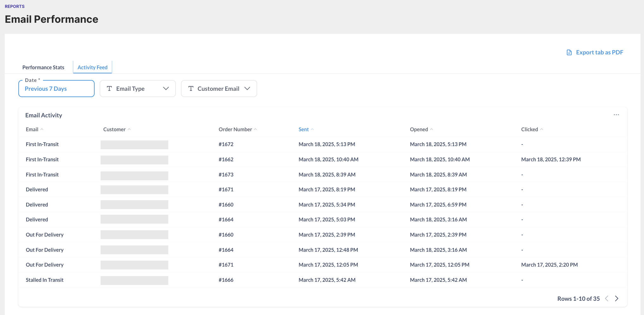Sort by Clicked column caret
The width and height of the screenshot is (644, 315).
pyautogui.click(x=542, y=129)
